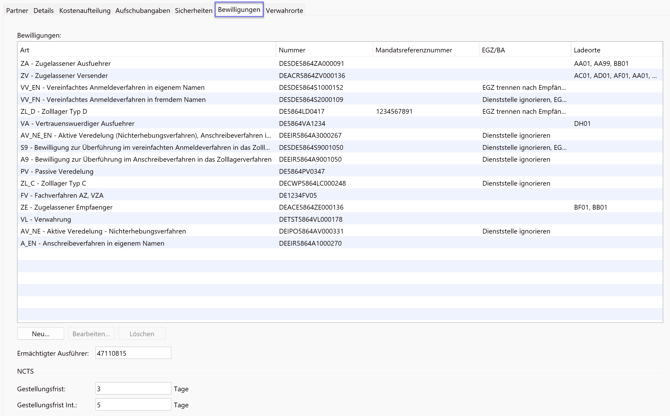Click the Ladeorte column header
The height and width of the screenshot is (416, 670).
[x=614, y=50]
